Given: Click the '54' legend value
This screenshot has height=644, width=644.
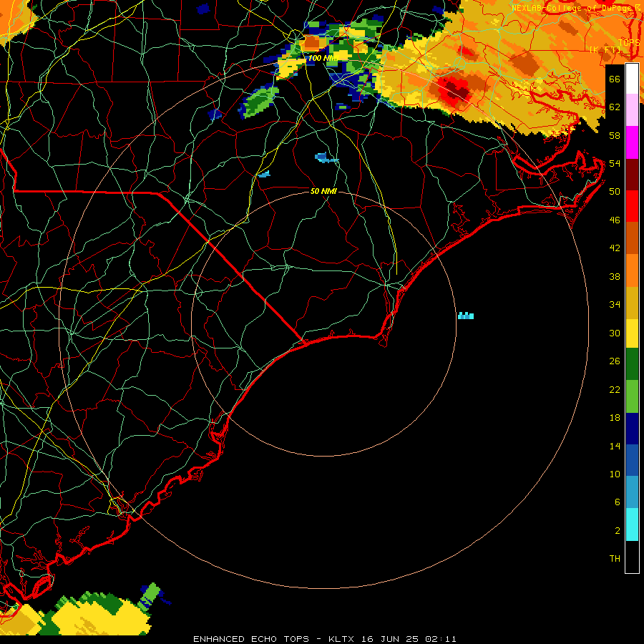Looking at the screenshot, I should pos(615,163).
